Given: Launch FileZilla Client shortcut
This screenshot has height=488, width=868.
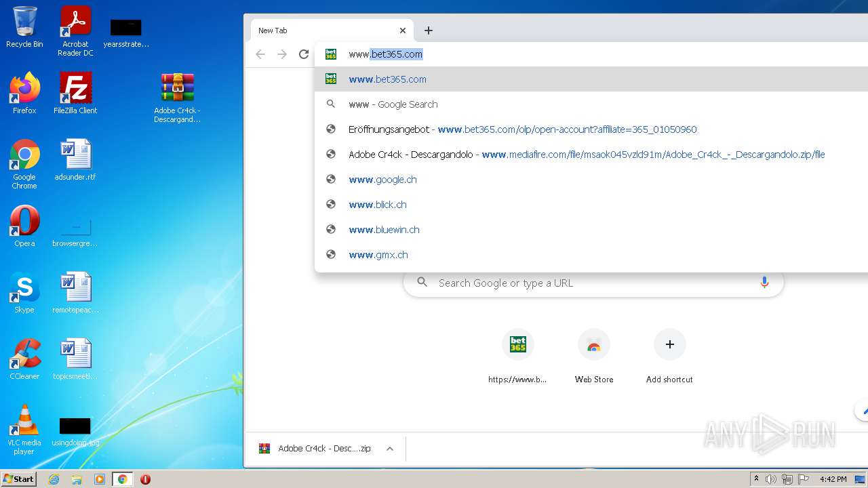Looking at the screenshot, I should (75, 94).
